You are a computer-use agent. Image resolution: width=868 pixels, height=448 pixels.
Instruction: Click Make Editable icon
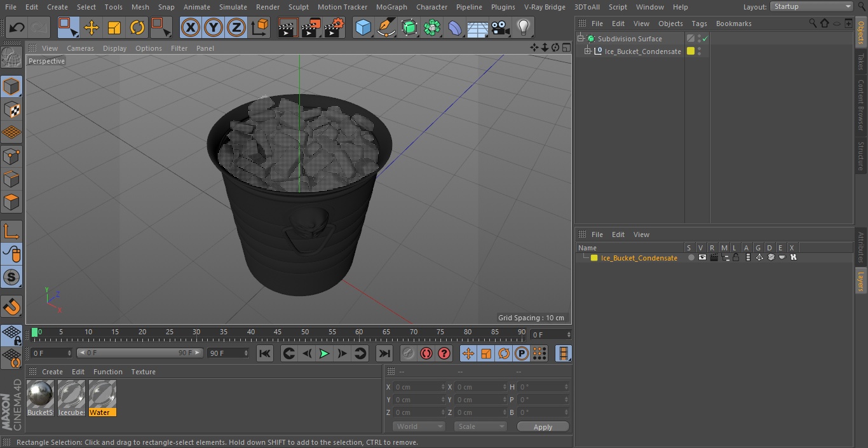(x=12, y=58)
